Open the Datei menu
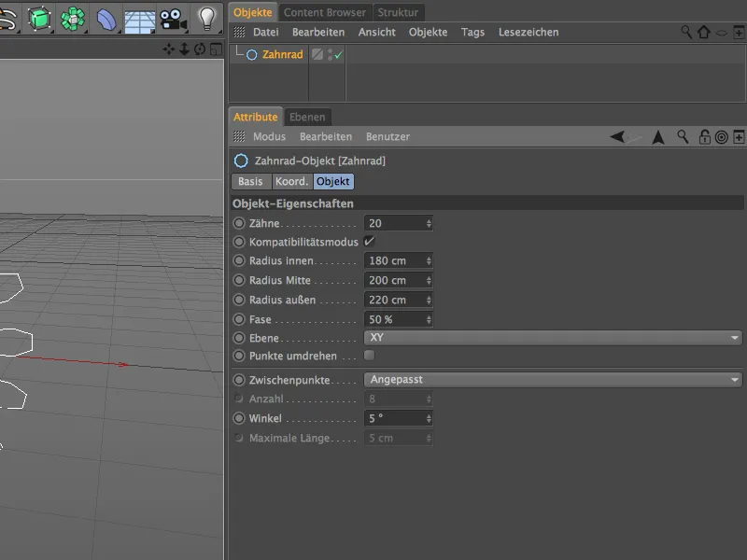The width and height of the screenshot is (747, 560). (265, 32)
